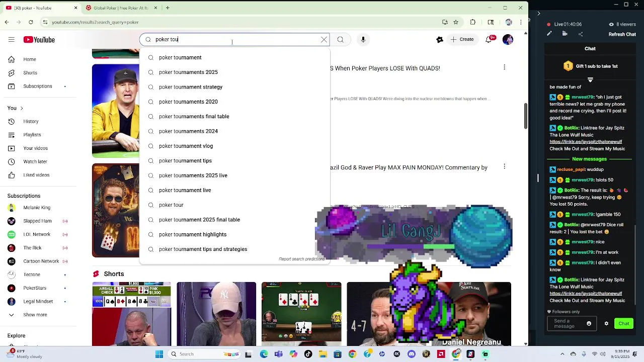Click the magnifier search submit button
644x362 pixels.
click(x=341, y=40)
